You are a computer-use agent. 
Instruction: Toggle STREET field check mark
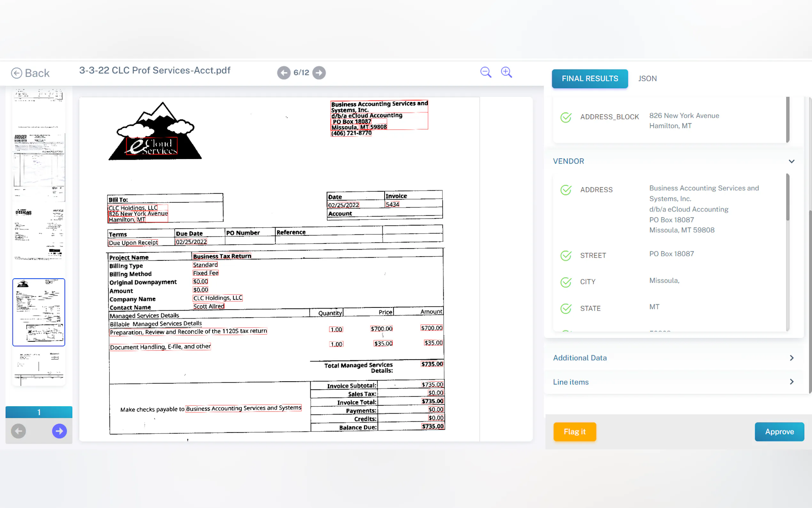point(566,256)
